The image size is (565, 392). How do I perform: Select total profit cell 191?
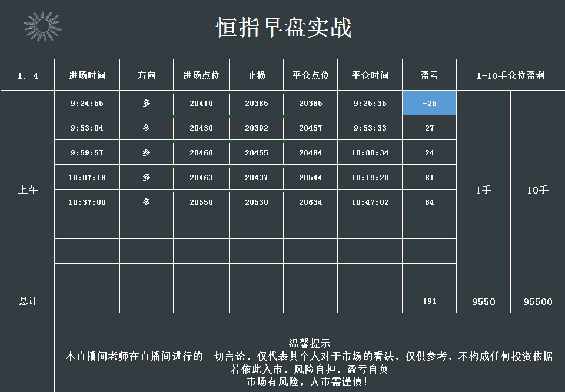pos(429,301)
